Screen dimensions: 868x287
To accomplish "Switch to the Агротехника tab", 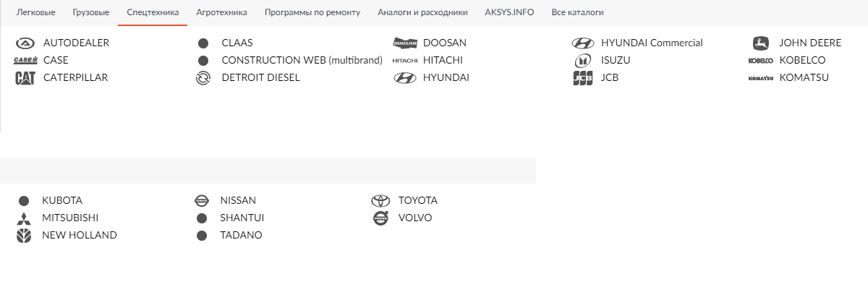I will click(221, 12).
